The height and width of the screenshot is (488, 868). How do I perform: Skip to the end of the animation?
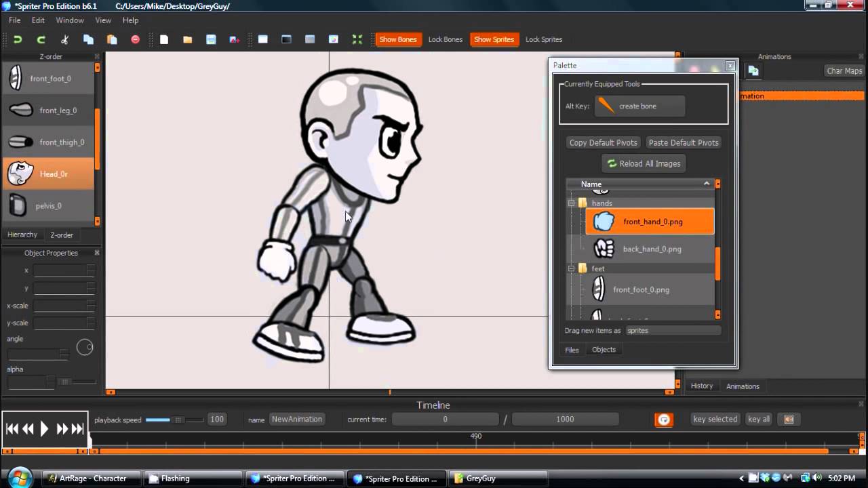[78, 428]
